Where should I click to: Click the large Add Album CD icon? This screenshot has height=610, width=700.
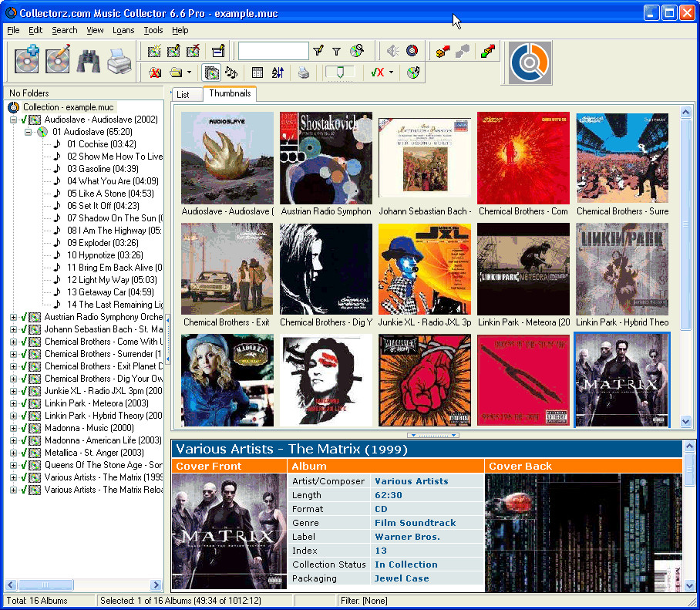(26, 59)
